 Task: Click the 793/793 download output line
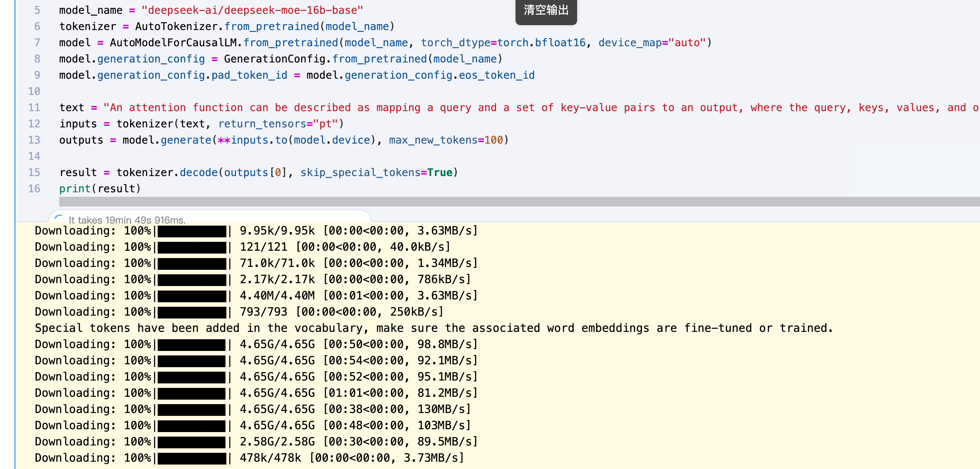click(239, 312)
